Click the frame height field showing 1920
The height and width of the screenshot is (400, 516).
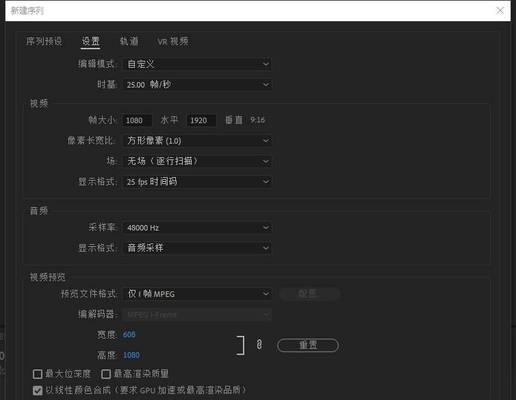(201, 120)
